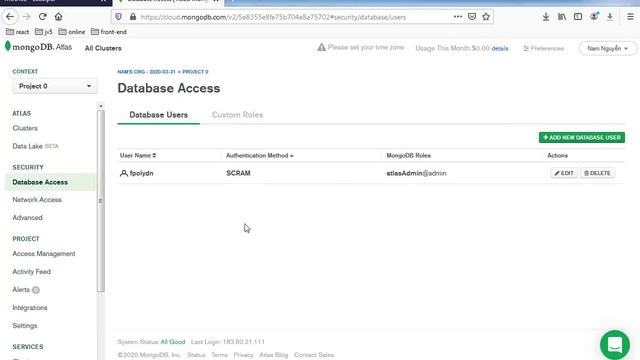Open Access Management in the sidebar

[x=44, y=253]
